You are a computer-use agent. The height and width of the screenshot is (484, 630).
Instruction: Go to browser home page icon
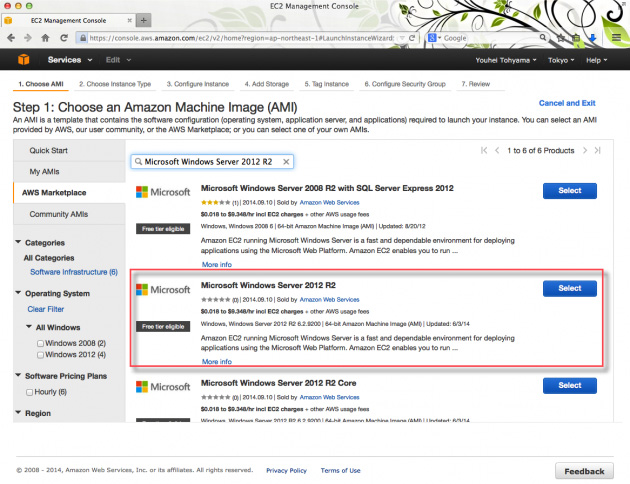[45, 38]
